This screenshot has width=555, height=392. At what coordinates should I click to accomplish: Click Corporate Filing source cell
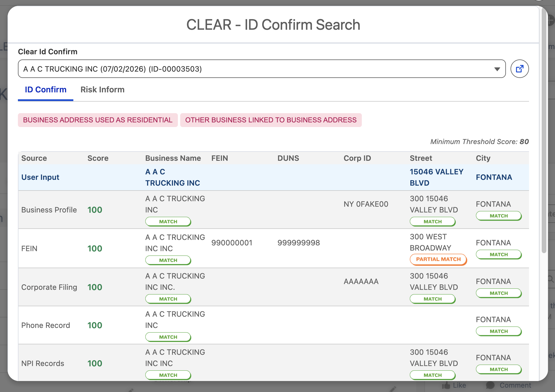click(x=49, y=287)
